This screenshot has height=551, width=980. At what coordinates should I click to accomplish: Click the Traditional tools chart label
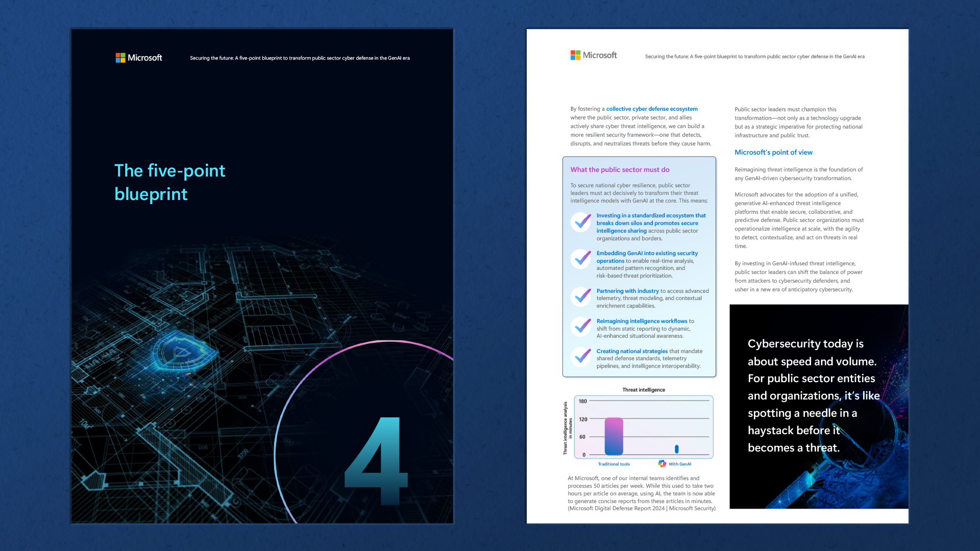[x=614, y=464]
